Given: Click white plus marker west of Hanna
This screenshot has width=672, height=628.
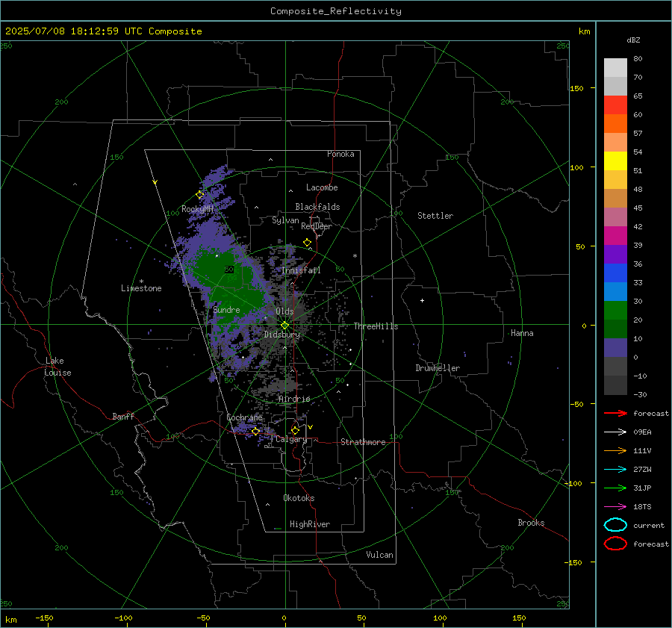Looking at the screenshot, I should [422, 300].
